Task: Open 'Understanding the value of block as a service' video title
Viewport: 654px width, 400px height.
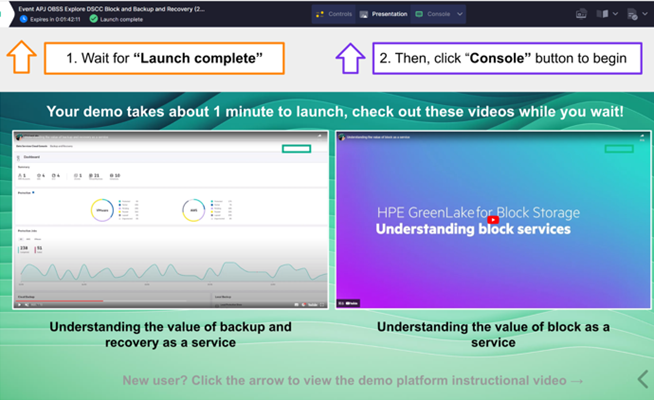Action: (x=378, y=137)
